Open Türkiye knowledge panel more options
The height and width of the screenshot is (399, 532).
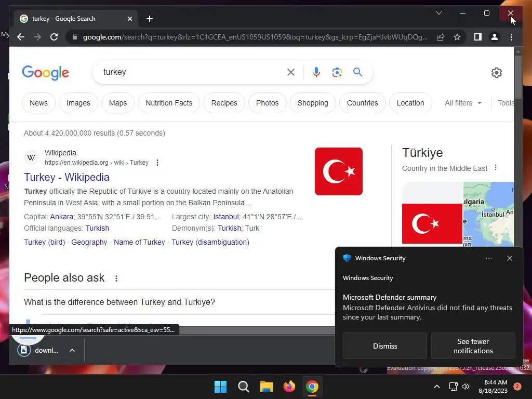[x=496, y=168]
